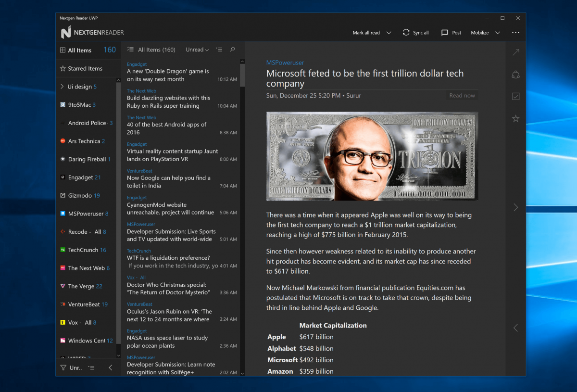Click the MSPoweruser feed icon
This screenshot has height=392, width=577.
click(63, 214)
